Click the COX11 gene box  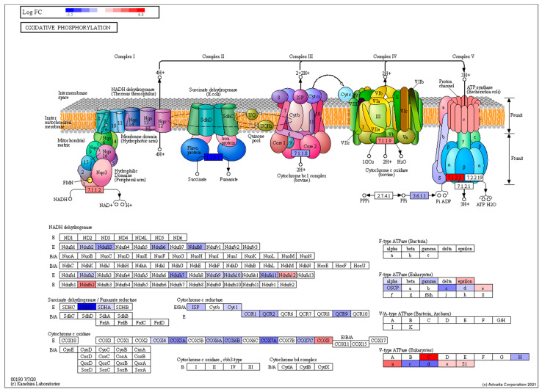tap(342, 344)
